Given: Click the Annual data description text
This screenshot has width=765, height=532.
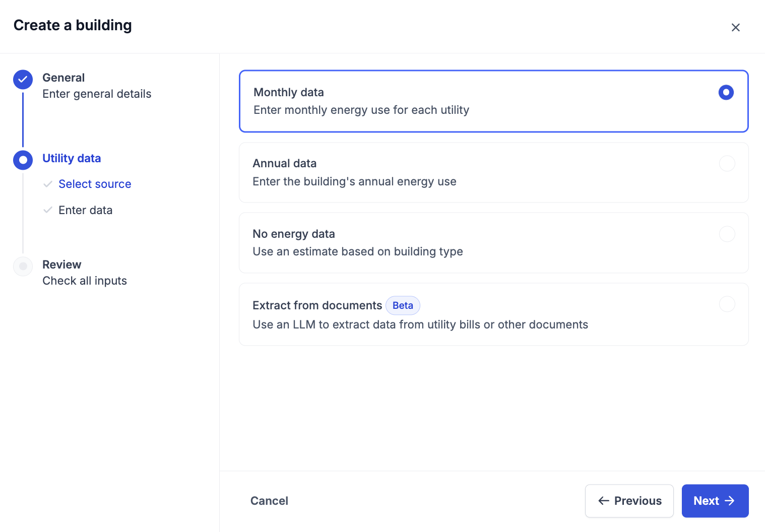Looking at the screenshot, I should click(354, 182).
